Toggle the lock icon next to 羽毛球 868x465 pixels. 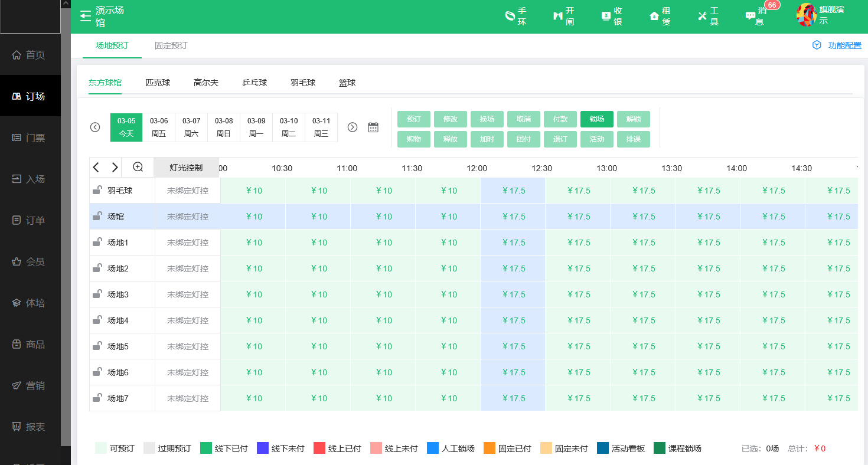[x=97, y=190]
